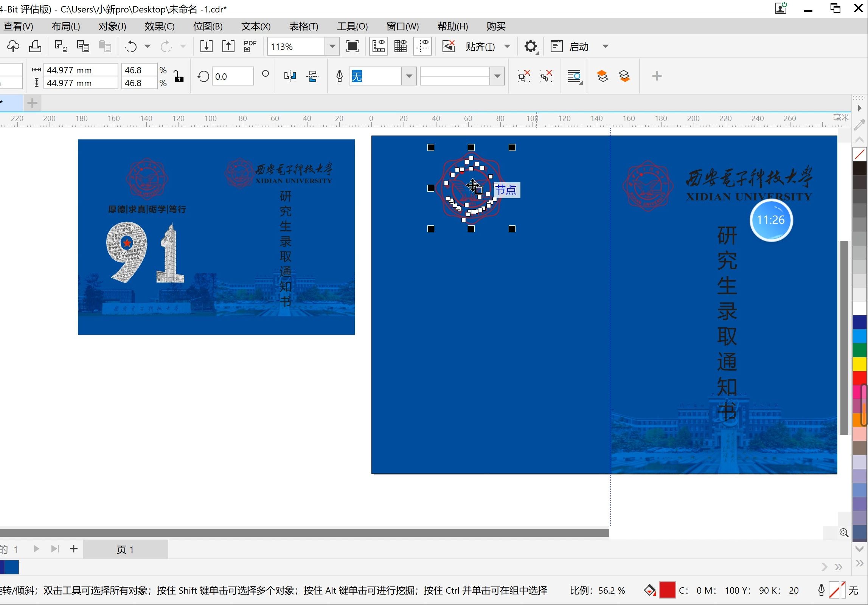Click the import icon

[206, 47]
